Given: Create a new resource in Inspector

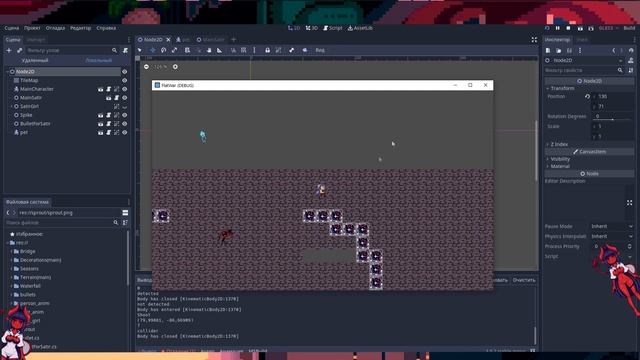Looking at the screenshot, I should coord(548,50).
